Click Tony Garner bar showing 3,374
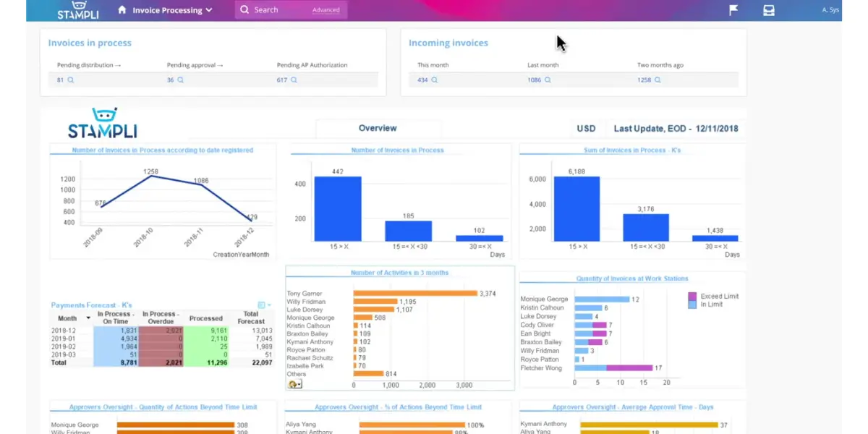868x434 pixels. pos(415,294)
